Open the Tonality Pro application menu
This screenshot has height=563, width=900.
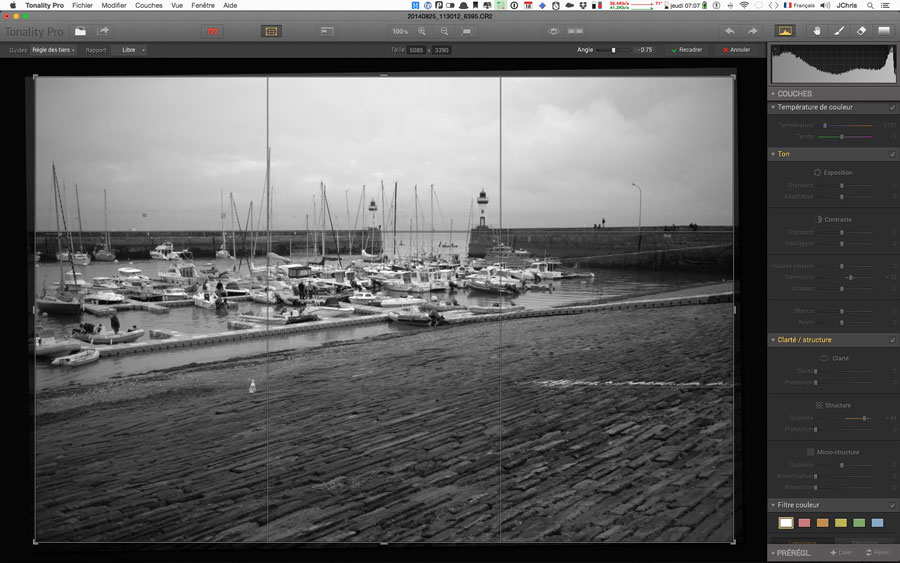(x=44, y=5)
